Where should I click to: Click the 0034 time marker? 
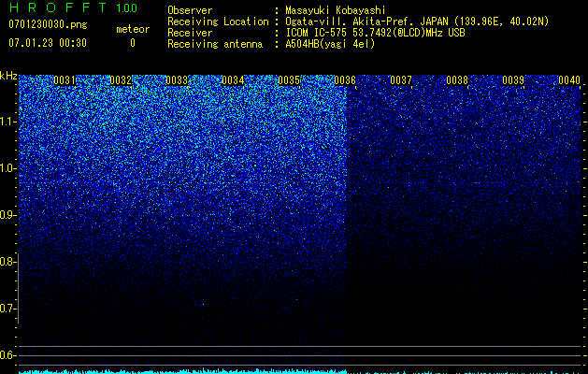point(233,80)
